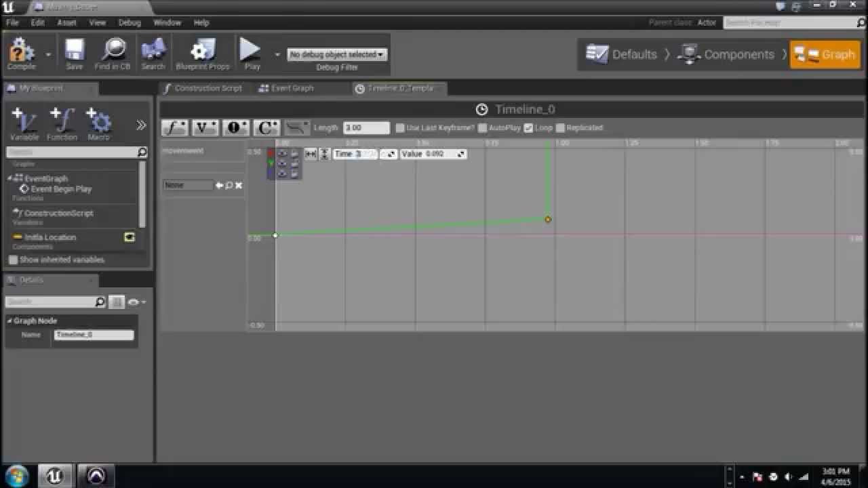Start Play in editor
The width and height of the screenshot is (868, 488).
pyautogui.click(x=251, y=54)
